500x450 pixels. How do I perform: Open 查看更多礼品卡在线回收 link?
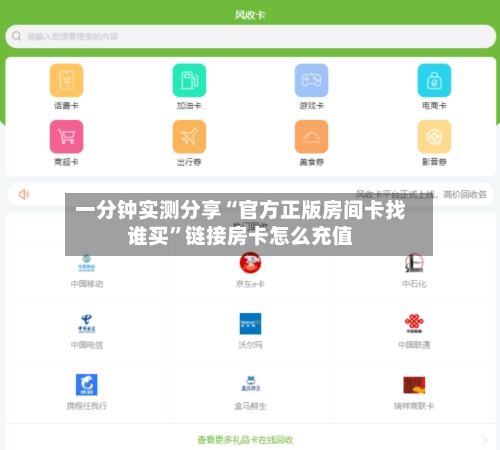pyautogui.click(x=245, y=440)
